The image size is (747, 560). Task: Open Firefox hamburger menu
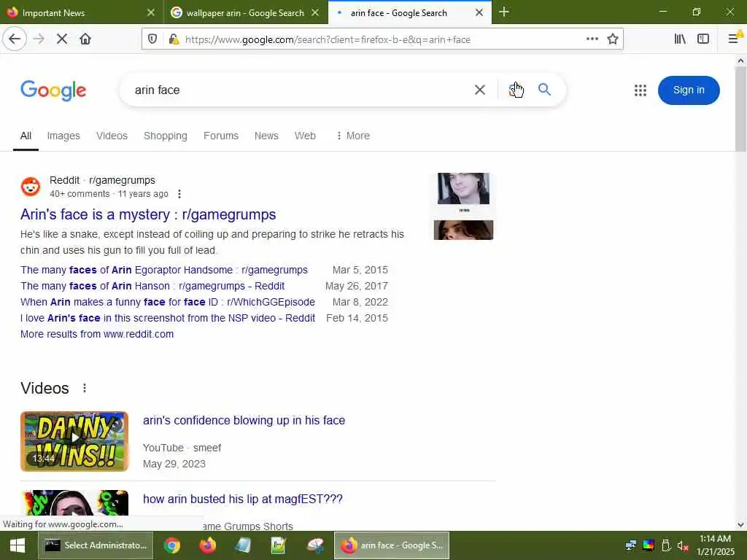tap(734, 39)
